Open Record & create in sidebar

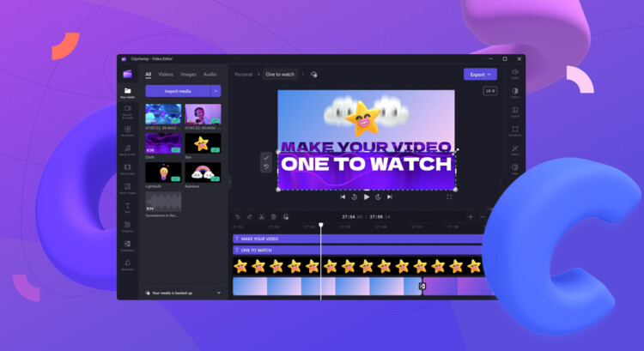pos(127,112)
